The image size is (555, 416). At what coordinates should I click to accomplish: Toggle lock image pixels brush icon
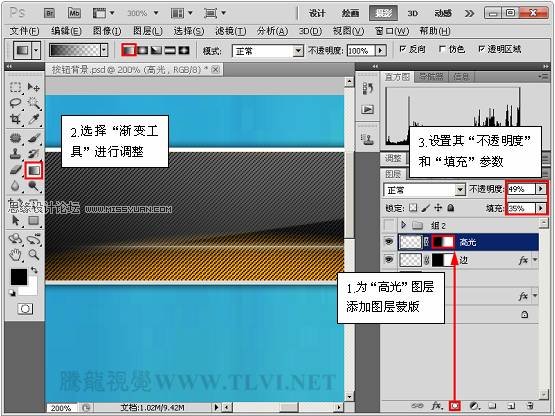coord(425,208)
